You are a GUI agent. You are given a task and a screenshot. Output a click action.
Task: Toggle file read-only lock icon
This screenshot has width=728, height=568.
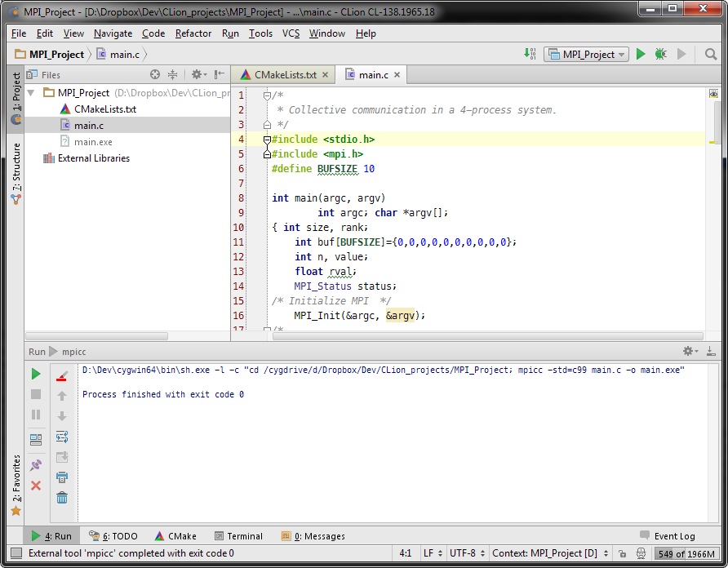tap(622, 553)
